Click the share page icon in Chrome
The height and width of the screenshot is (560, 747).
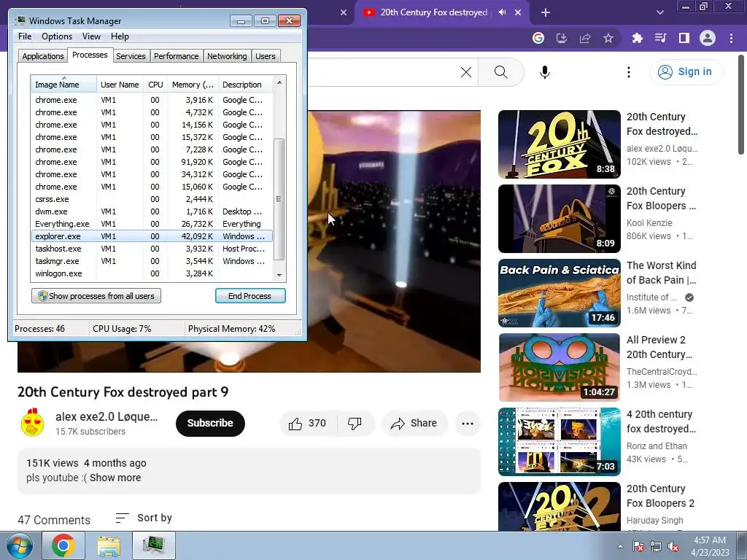585,38
